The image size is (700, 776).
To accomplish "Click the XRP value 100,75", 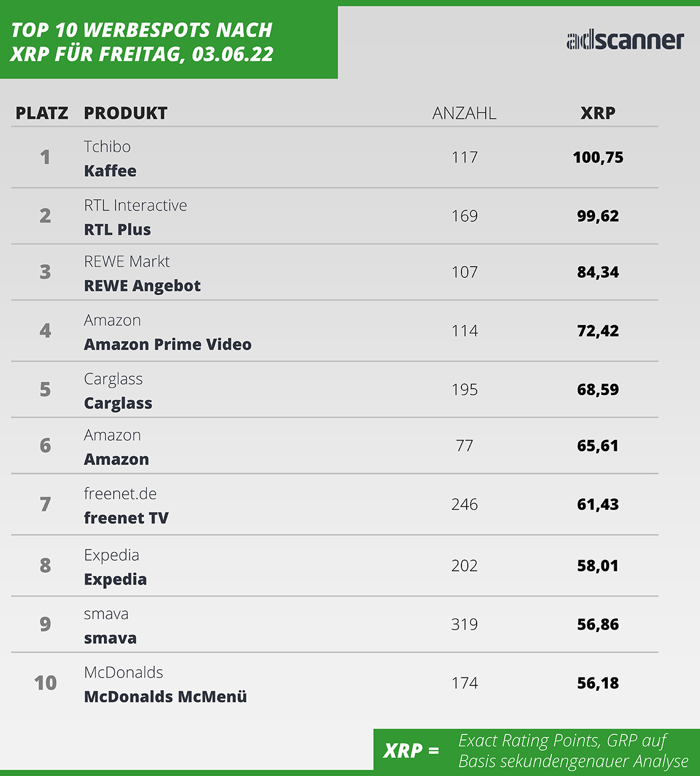I will [598, 158].
